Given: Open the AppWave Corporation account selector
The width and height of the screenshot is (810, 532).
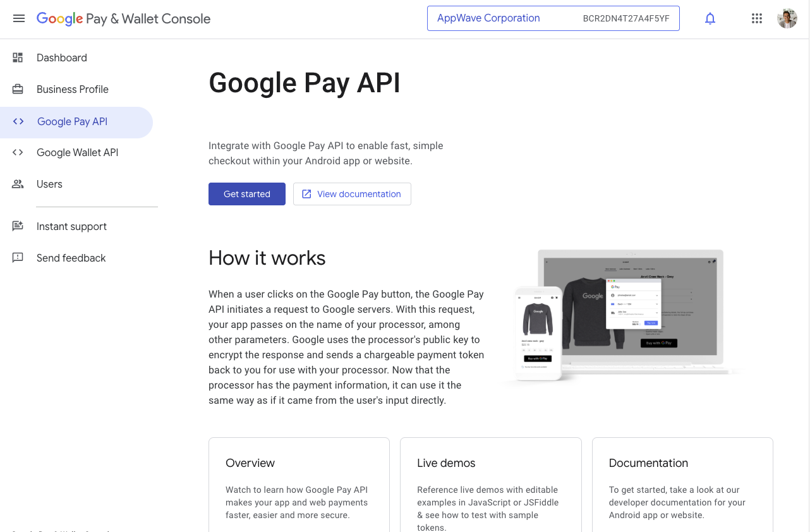Looking at the screenshot, I should tap(553, 18).
